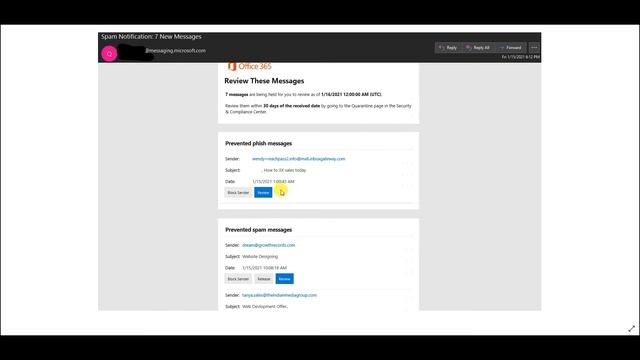Block Sender for the phish message

click(x=238, y=193)
